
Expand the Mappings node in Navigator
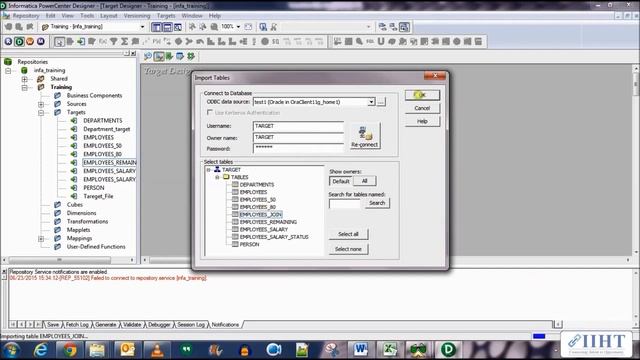tap(41, 238)
